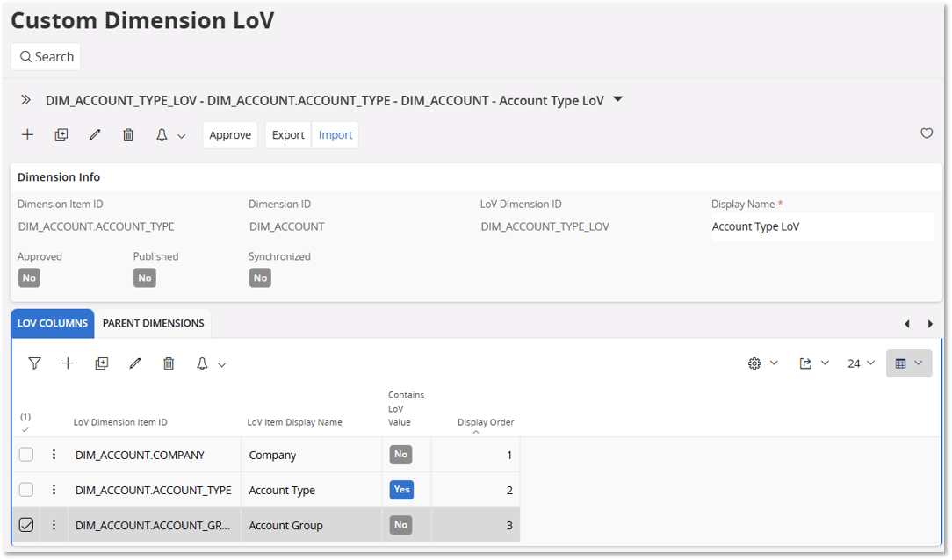Uncheck the checkbox for the Account Group row
This screenshot has height=560, width=952.
pos(26,525)
